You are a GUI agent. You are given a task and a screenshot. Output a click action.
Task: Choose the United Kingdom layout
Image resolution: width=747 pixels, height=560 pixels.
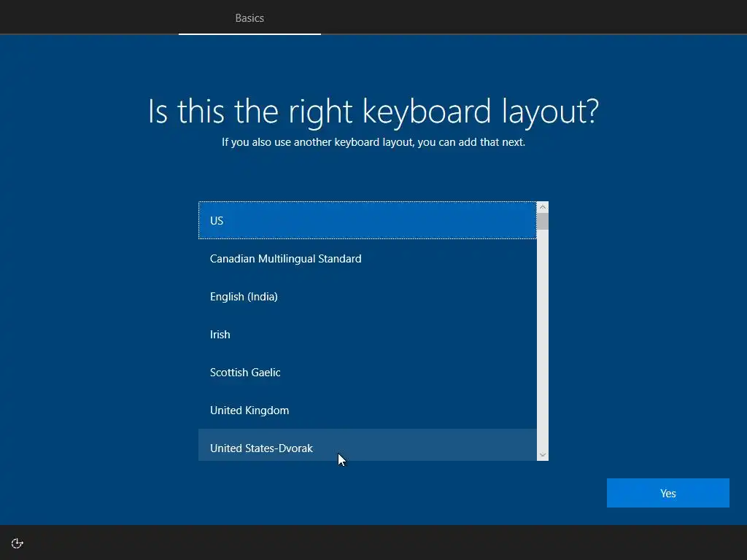coord(368,410)
